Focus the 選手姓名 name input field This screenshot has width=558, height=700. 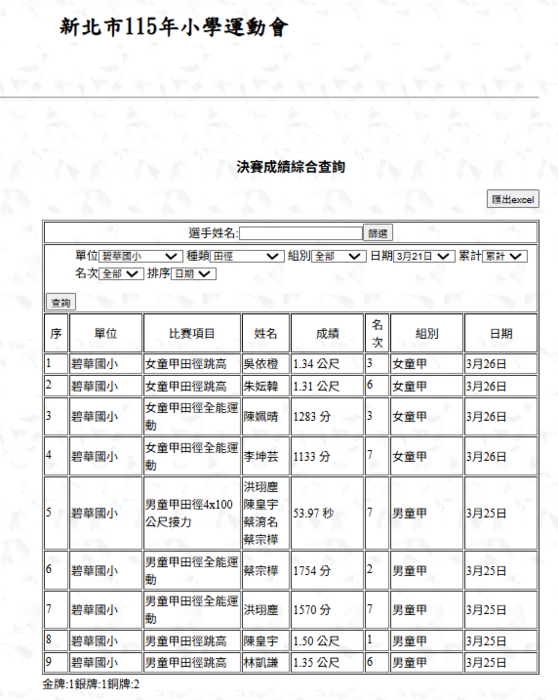[301, 233]
